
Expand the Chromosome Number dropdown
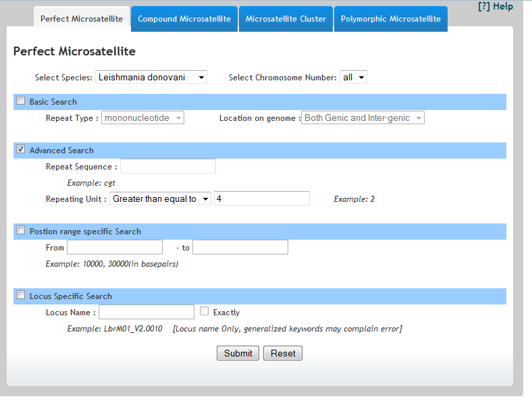pos(353,78)
